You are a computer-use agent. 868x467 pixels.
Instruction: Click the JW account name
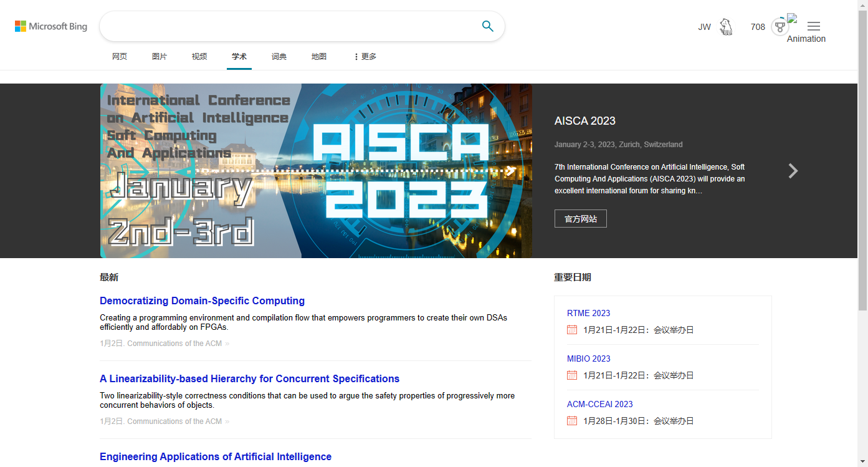coord(704,27)
